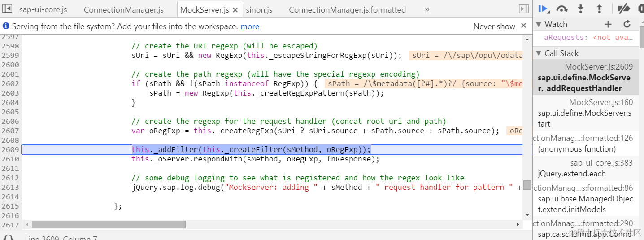Click the jQuery.sap.log.debug code line
644x240 pixels.
pos(326,188)
